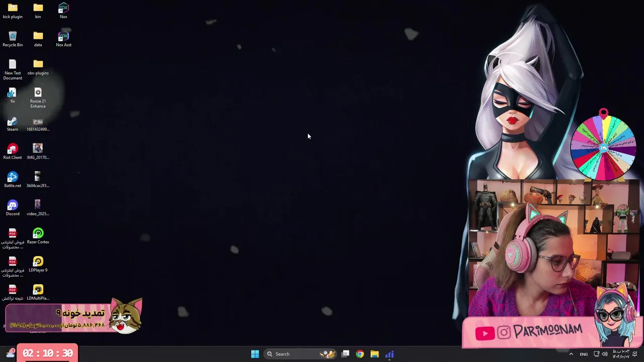The image size is (644, 362).
Task: Select the video_2025 file
Action: pos(38,208)
